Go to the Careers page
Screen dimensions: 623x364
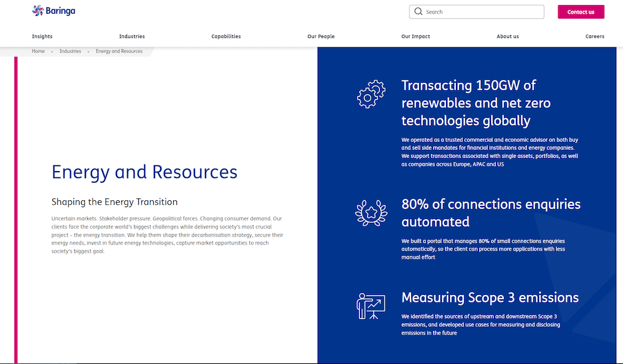click(x=595, y=36)
